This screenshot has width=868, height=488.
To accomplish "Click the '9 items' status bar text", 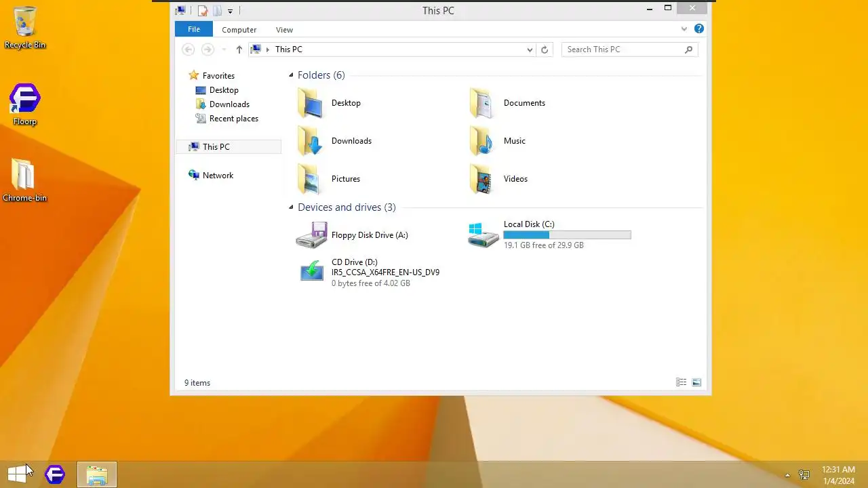I will [197, 383].
